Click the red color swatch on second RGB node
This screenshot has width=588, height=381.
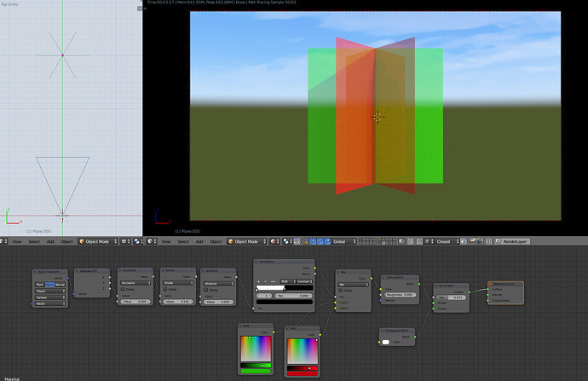point(303,374)
